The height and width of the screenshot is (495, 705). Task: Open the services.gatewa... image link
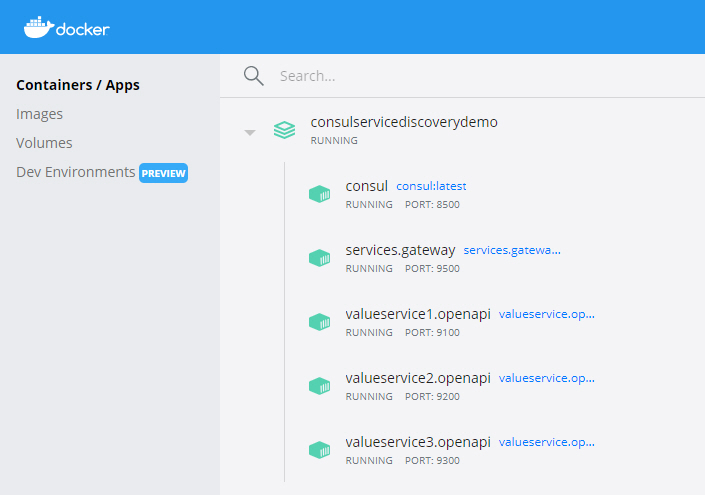coord(512,250)
